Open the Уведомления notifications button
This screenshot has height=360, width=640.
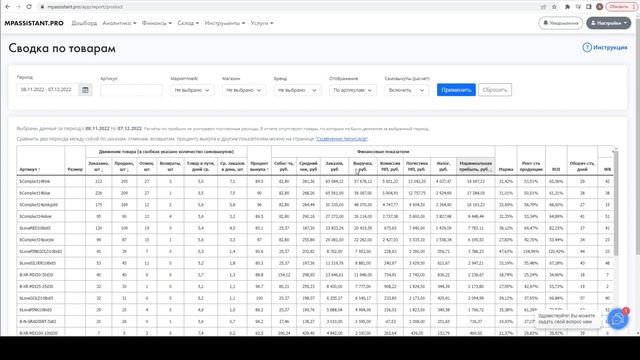(x=560, y=23)
